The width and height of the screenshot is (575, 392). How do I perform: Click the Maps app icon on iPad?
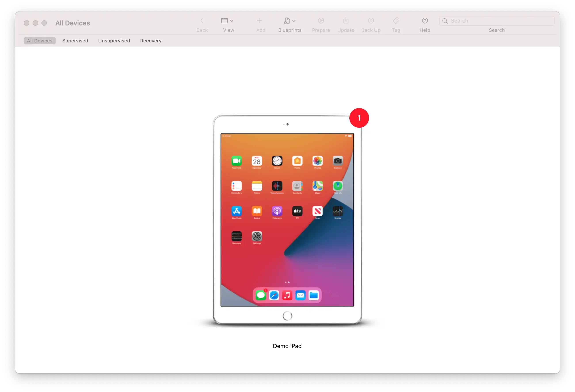(317, 186)
